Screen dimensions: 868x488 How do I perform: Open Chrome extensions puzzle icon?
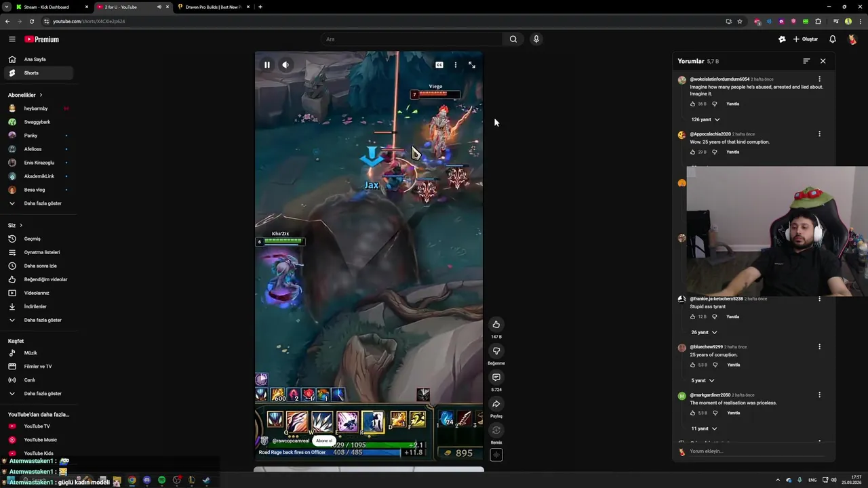point(818,21)
